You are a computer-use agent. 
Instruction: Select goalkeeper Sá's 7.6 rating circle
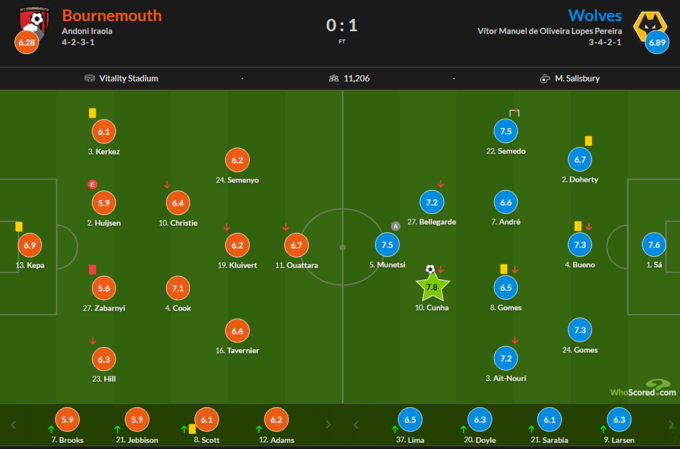[653, 244]
